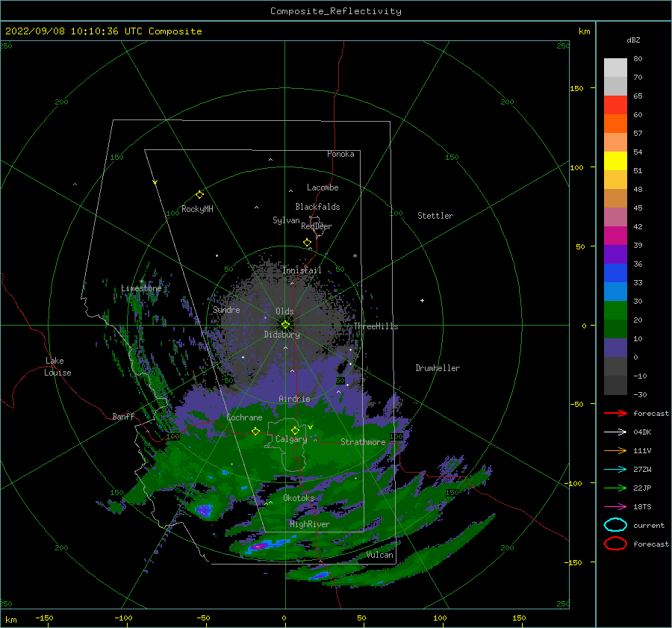Click the white 04DK arrow icon
Screen dimensions: 672x628
coord(615,432)
